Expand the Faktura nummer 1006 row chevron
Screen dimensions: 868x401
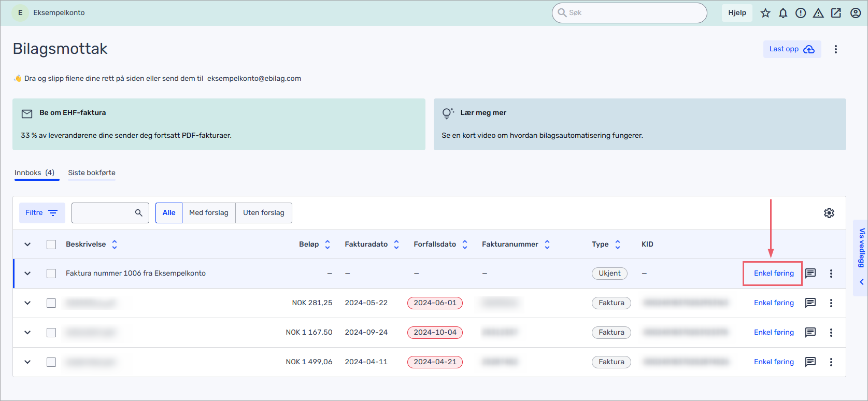(27, 273)
